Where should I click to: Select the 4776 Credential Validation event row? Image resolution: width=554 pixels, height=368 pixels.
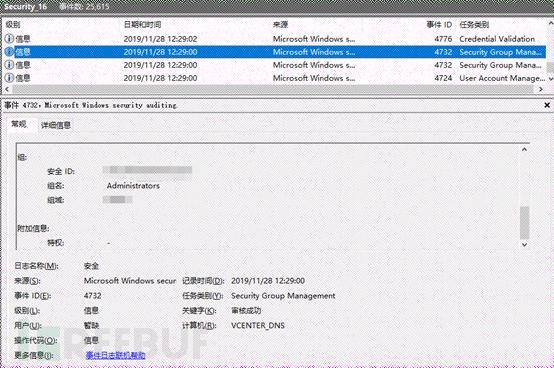pos(275,39)
